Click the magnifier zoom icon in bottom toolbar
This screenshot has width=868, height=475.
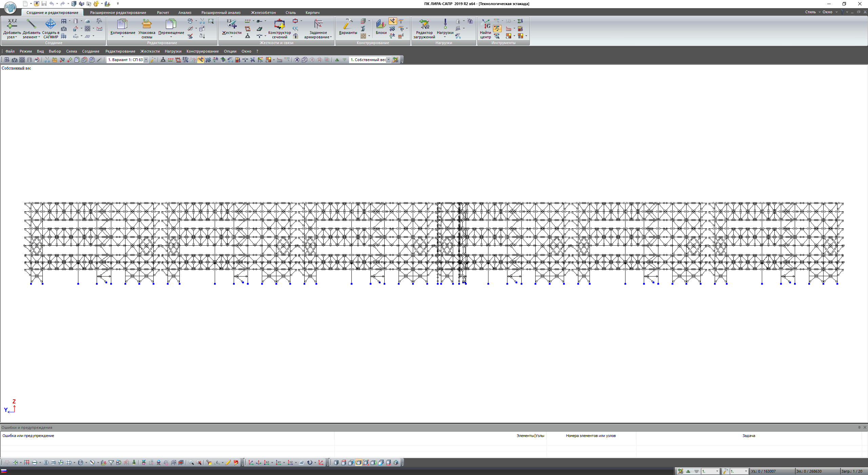click(x=191, y=462)
